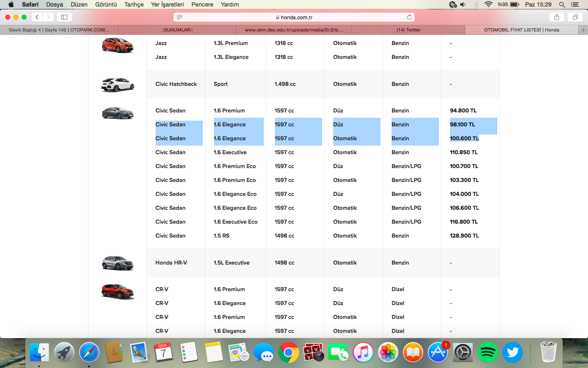
Task: Click the price 106.600 TL
Action: click(x=464, y=208)
